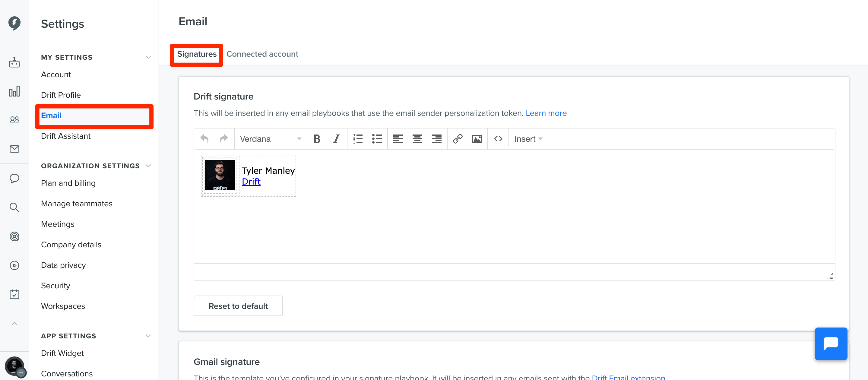Select the Signatures tab
The width and height of the screenshot is (868, 380).
[x=197, y=54]
